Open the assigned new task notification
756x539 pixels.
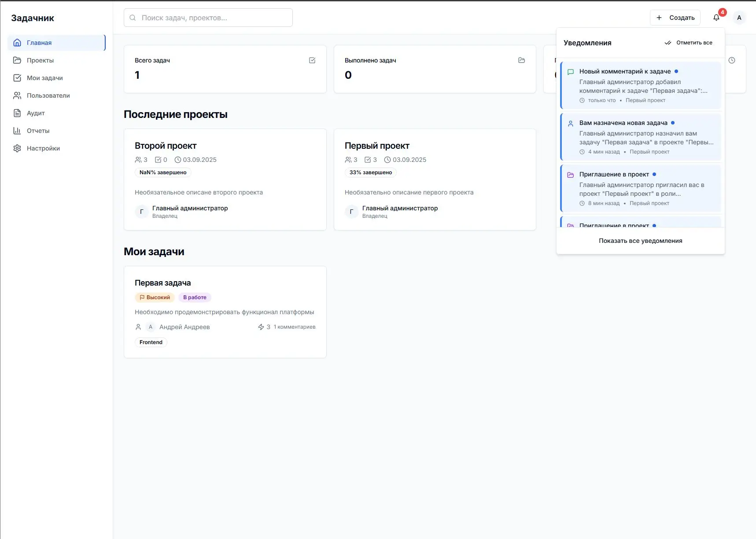641,137
